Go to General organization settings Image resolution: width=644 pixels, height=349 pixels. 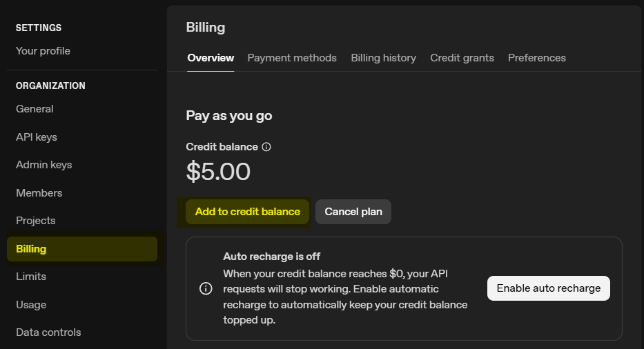coord(35,109)
